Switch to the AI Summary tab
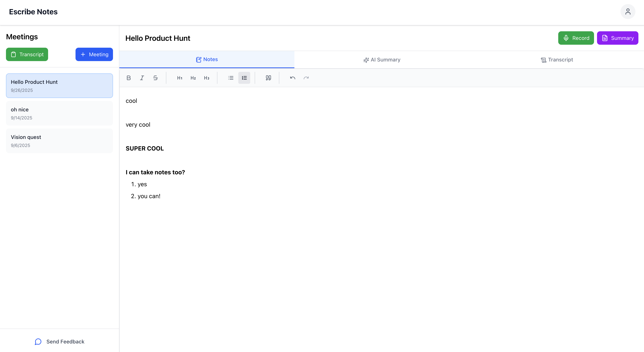This screenshot has height=352, width=644. click(382, 60)
